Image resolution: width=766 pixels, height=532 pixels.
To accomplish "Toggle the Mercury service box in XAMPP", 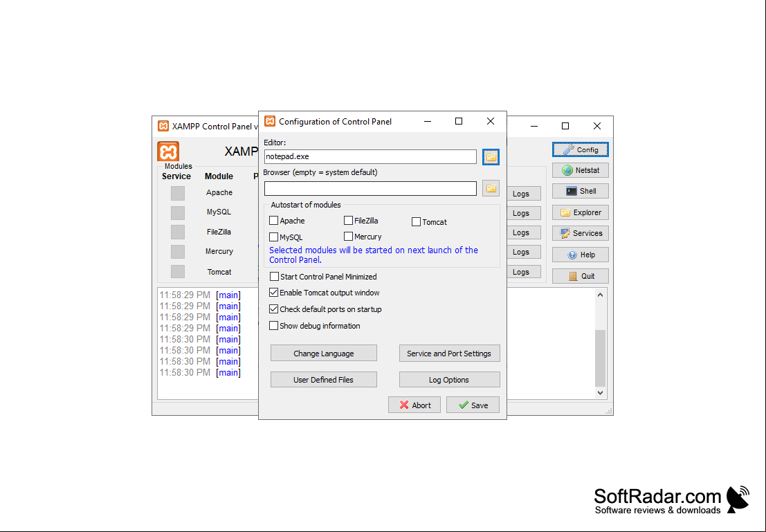I will pyautogui.click(x=178, y=252).
